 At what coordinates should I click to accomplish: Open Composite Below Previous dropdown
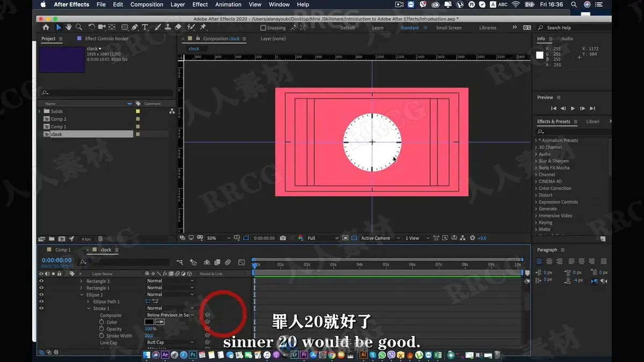[170, 315]
